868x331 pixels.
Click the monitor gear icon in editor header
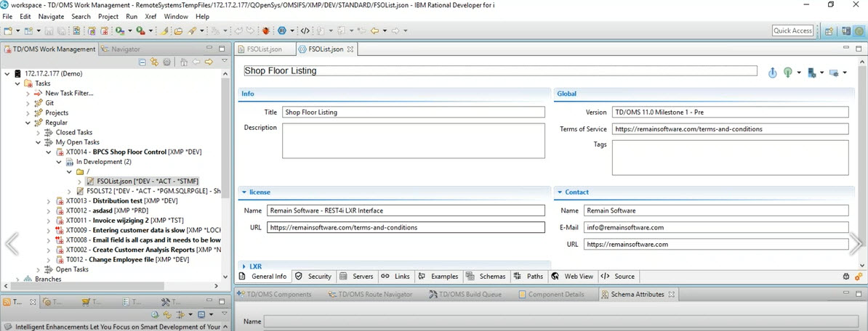tap(835, 73)
